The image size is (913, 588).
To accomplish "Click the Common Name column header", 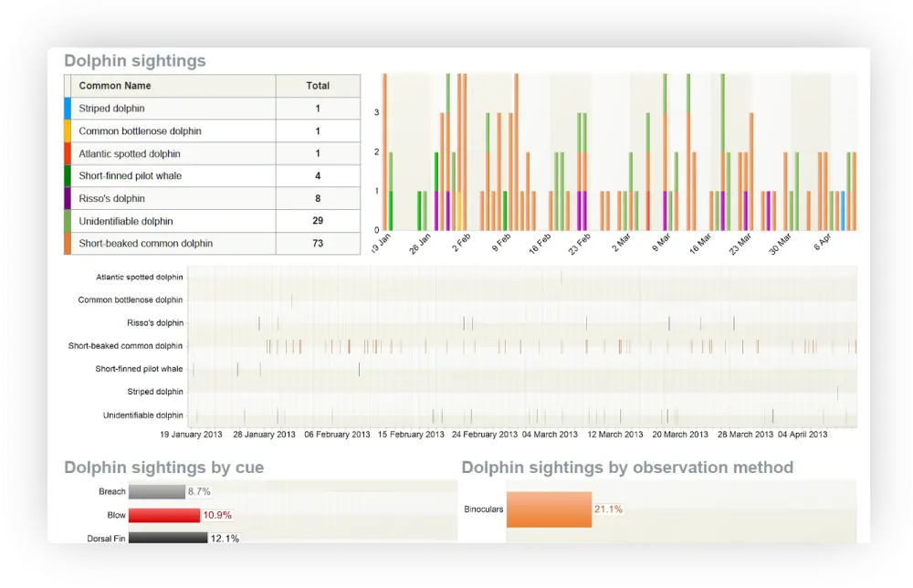I will pyautogui.click(x=173, y=86).
